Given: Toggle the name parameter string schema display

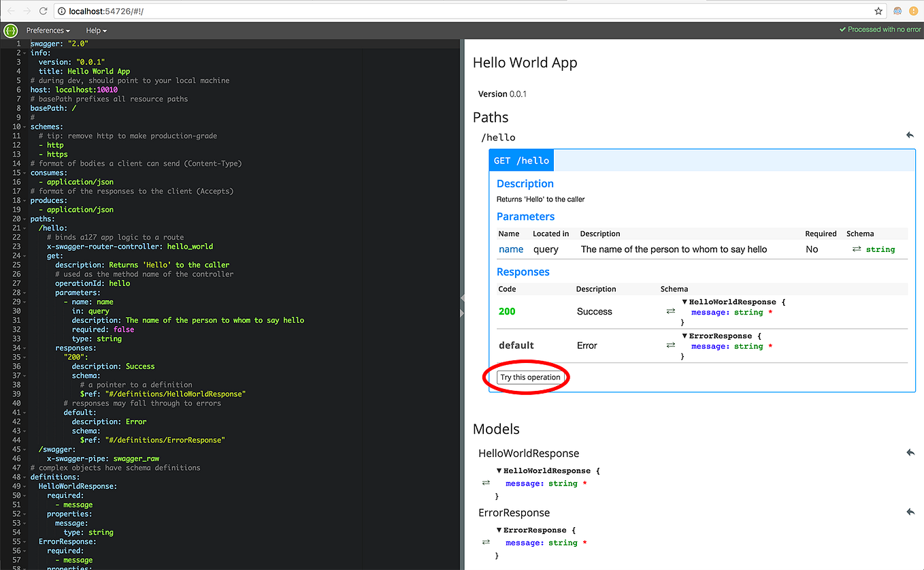Looking at the screenshot, I should pyautogui.click(x=858, y=249).
